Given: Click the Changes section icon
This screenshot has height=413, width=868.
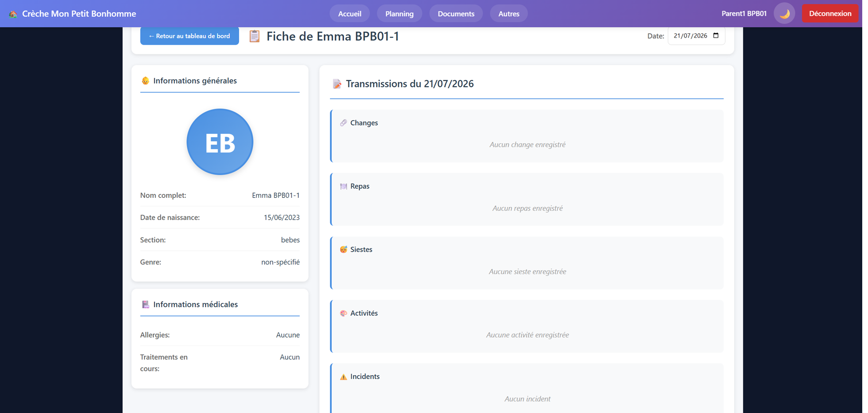Looking at the screenshot, I should [x=343, y=123].
